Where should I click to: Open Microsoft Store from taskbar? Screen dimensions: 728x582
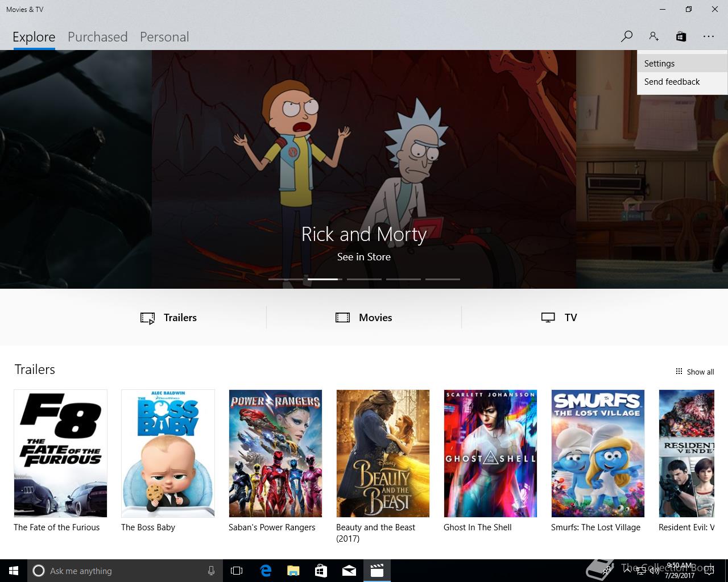coord(321,571)
